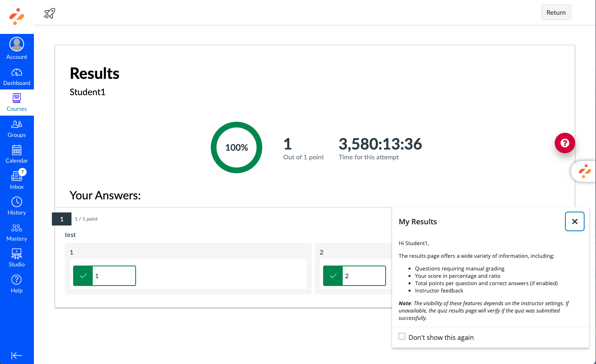Click the red help question-mark button

point(565,143)
